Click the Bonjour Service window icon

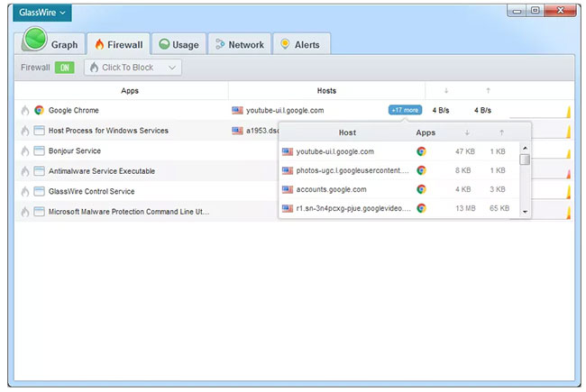pyautogui.click(x=39, y=150)
